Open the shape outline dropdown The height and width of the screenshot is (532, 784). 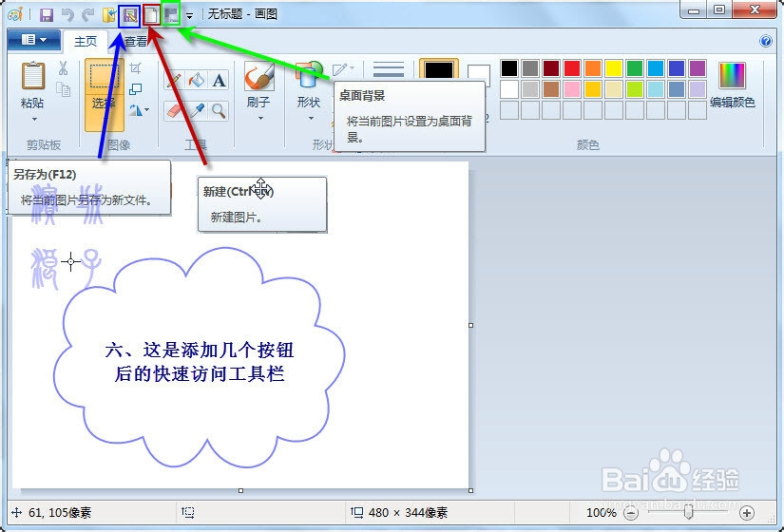click(x=343, y=69)
